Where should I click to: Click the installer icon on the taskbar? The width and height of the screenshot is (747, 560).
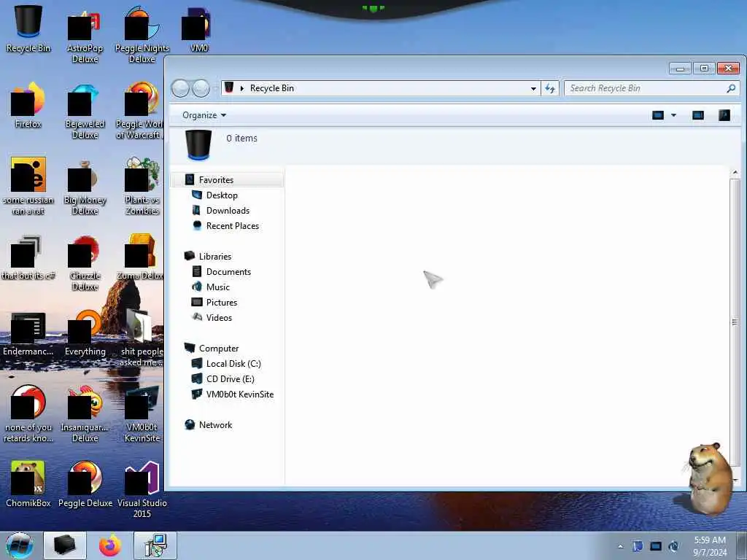click(x=155, y=545)
